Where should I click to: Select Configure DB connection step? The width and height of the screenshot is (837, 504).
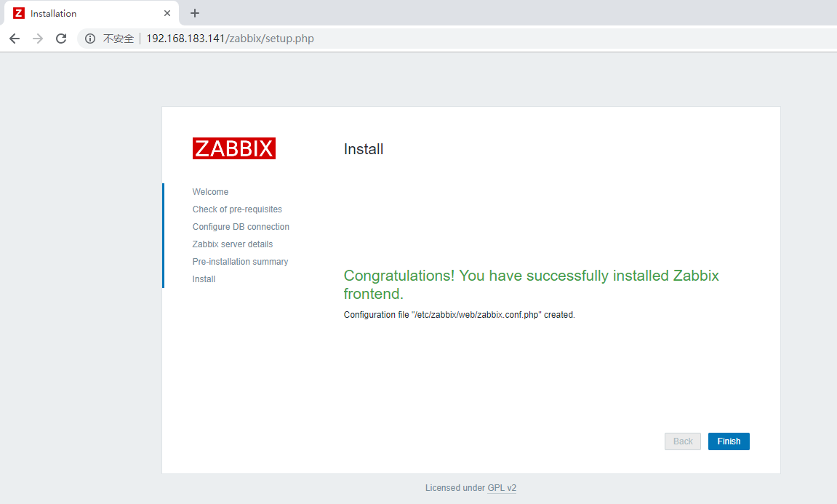coord(241,227)
